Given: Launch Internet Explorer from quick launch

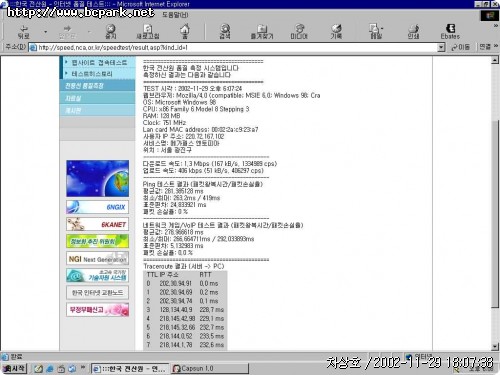Looking at the screenshot, I should [x=50, y=369].
